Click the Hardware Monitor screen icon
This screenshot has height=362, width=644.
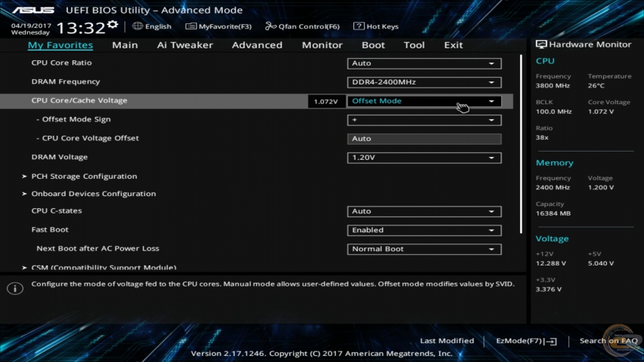541,44
